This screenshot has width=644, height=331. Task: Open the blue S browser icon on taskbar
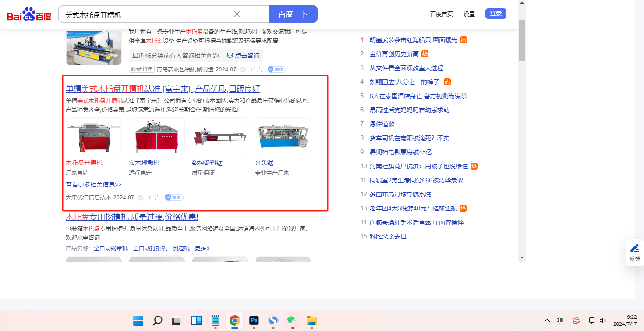click(273, 320)
